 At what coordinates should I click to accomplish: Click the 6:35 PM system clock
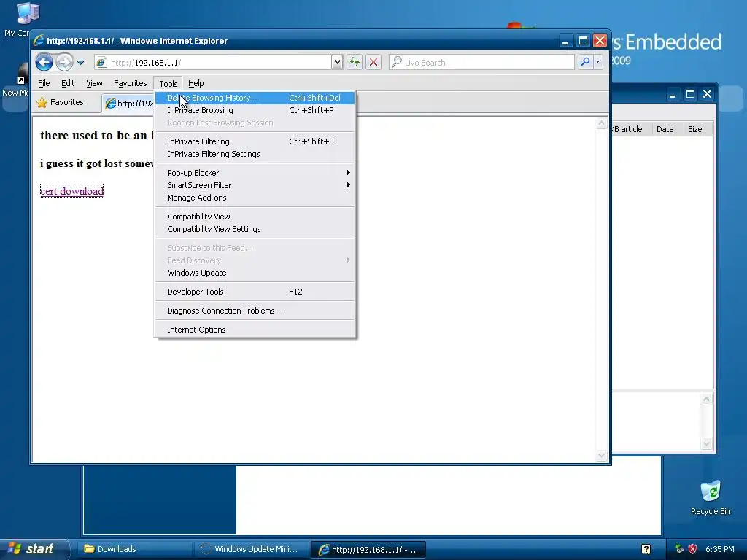tap(720, 549)
